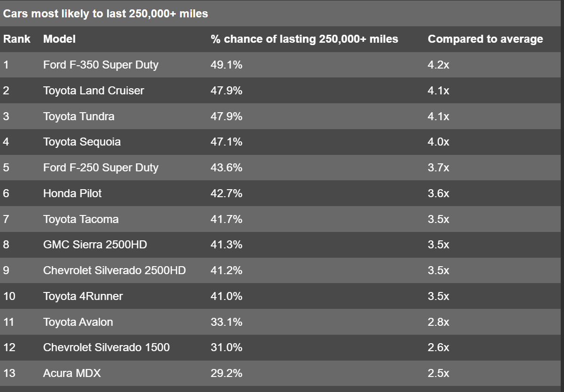564x392 pixels.
Task: Click the Acura MDX model entry
Action: tap(72, 373)
